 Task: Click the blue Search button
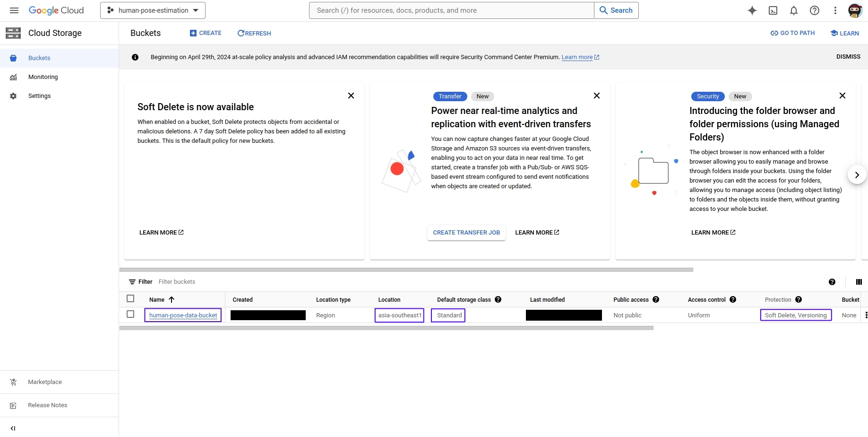[x=616, y=10]
